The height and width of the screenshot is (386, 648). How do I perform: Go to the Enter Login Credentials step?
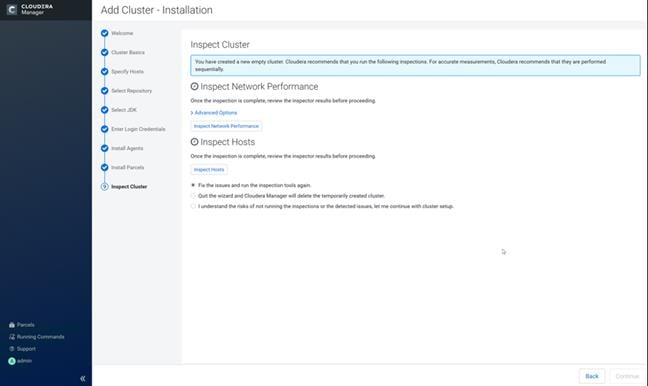point(138,129)
